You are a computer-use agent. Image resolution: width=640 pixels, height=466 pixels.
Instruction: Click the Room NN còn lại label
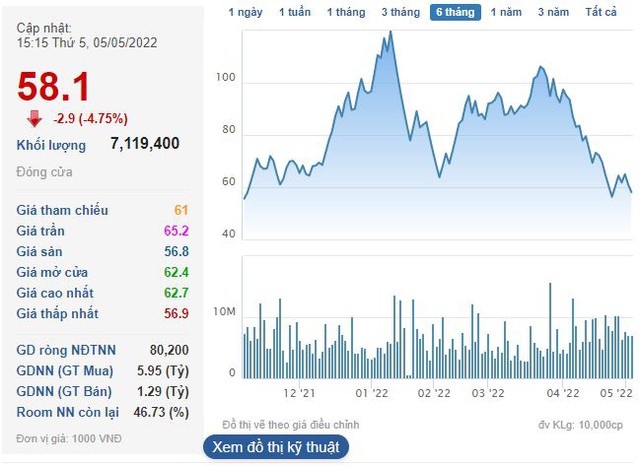pyautogui.click(x=67, y=412)
